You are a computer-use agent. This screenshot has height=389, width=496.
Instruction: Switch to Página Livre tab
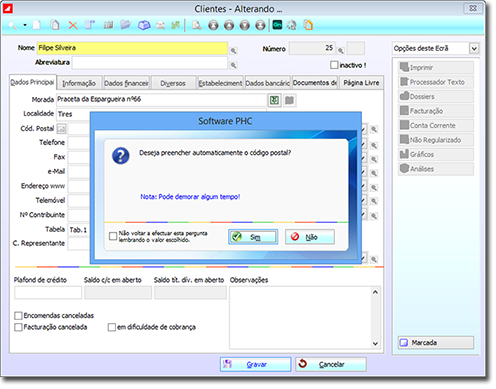tap(361, 83)
